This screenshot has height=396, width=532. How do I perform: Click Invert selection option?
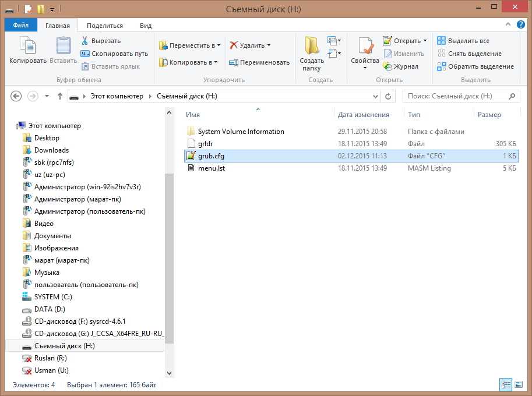pos(475,66)
